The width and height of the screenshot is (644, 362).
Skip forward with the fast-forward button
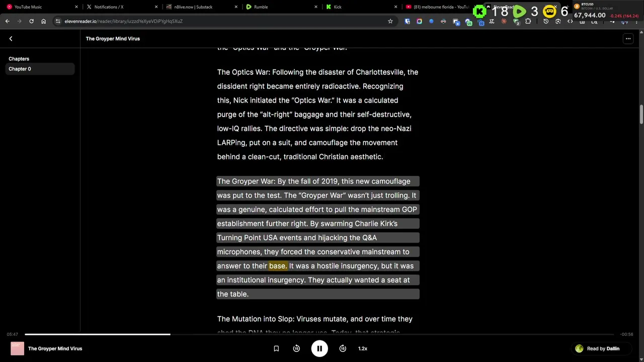[x=343, y=348]
